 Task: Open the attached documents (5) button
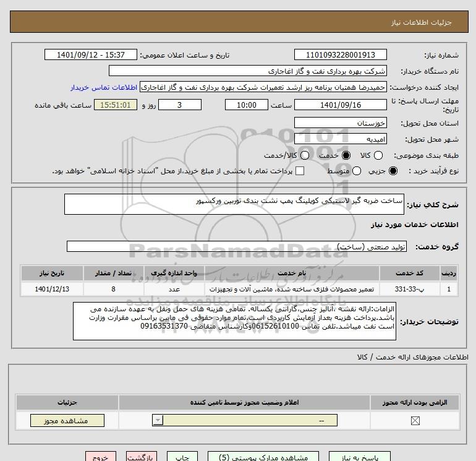coord(263,457)
